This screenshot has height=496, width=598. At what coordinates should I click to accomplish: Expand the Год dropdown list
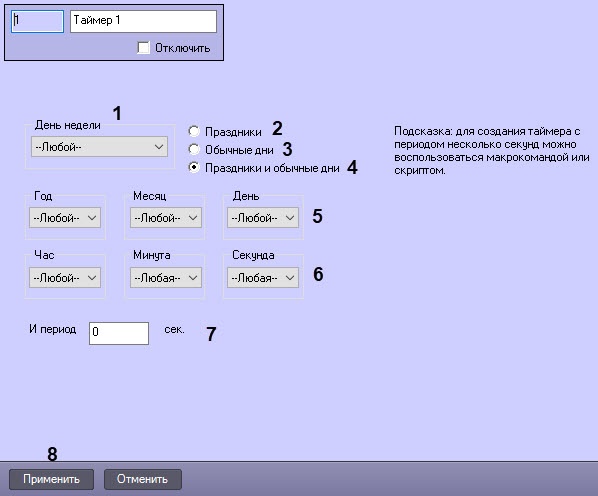[65, 218]
